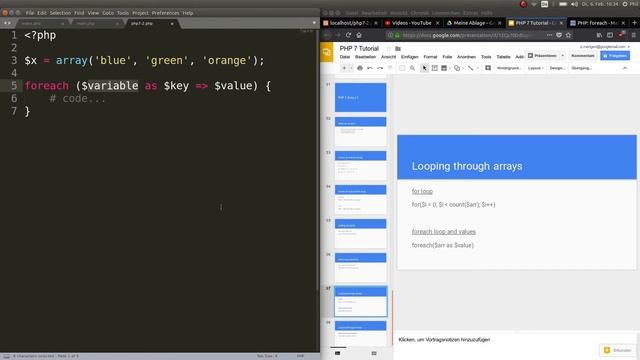Add a new slide with plus icon
Viewport: 640px width, 360px height.
click(x=344, y=68)
